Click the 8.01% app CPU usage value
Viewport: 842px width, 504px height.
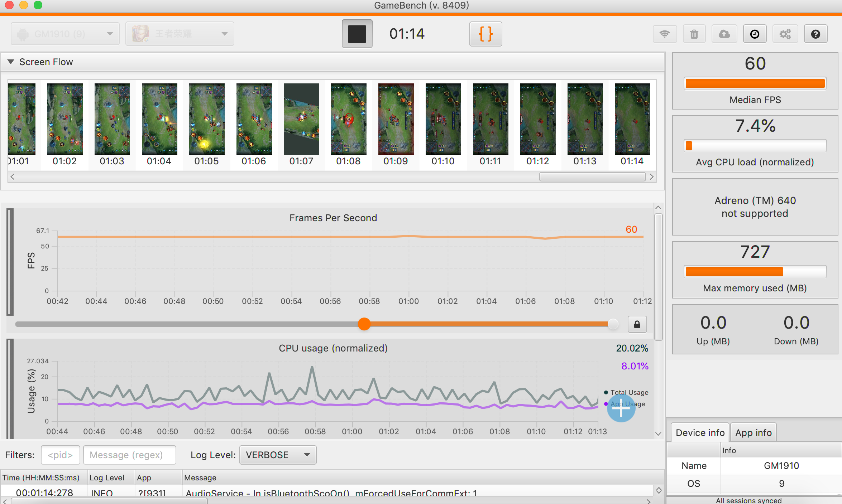coord(635,366)
